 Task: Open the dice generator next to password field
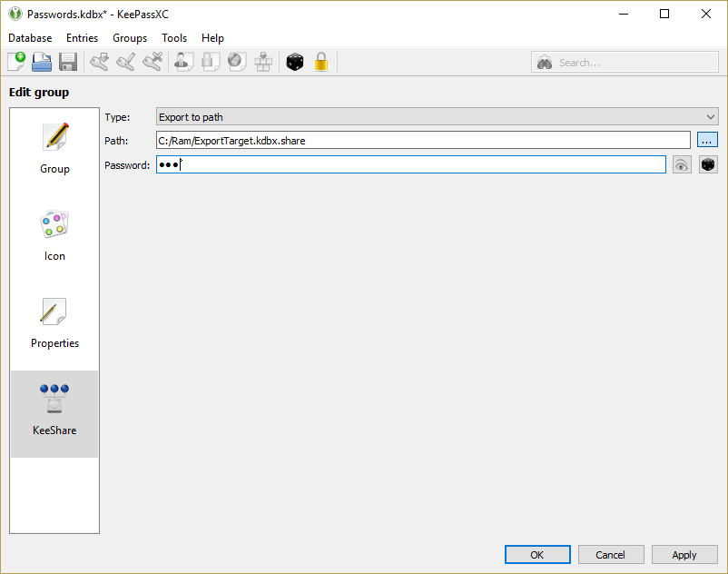coord(707,164)
